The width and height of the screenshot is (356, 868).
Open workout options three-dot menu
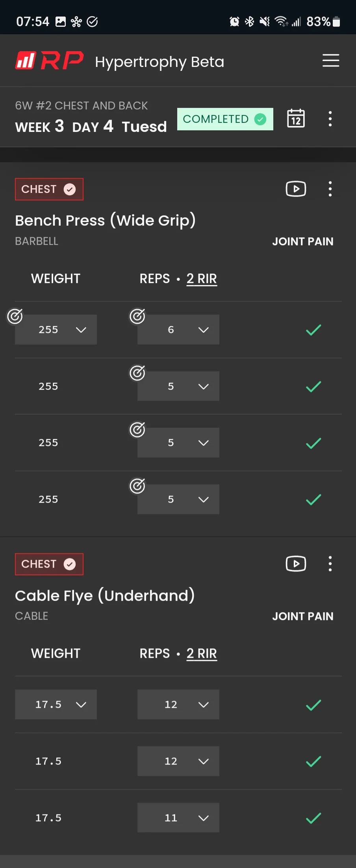pyautogui.click(x=330, y=119)
